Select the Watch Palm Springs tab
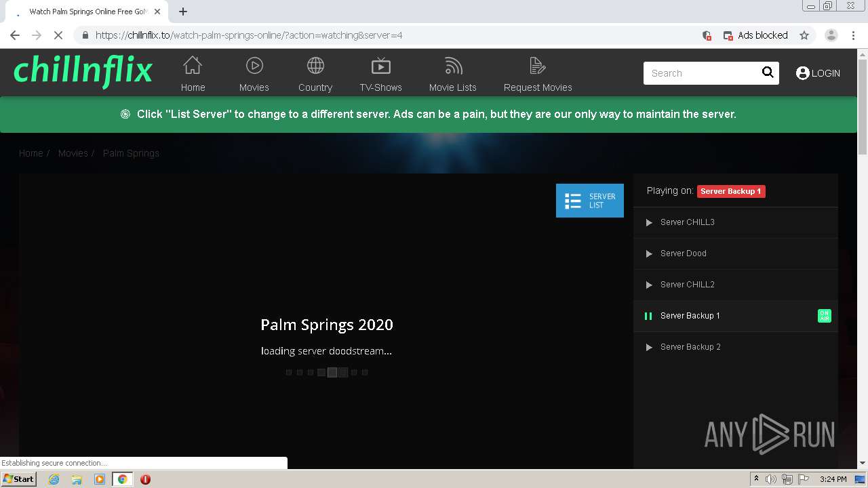868x488 pixels. 87,12
